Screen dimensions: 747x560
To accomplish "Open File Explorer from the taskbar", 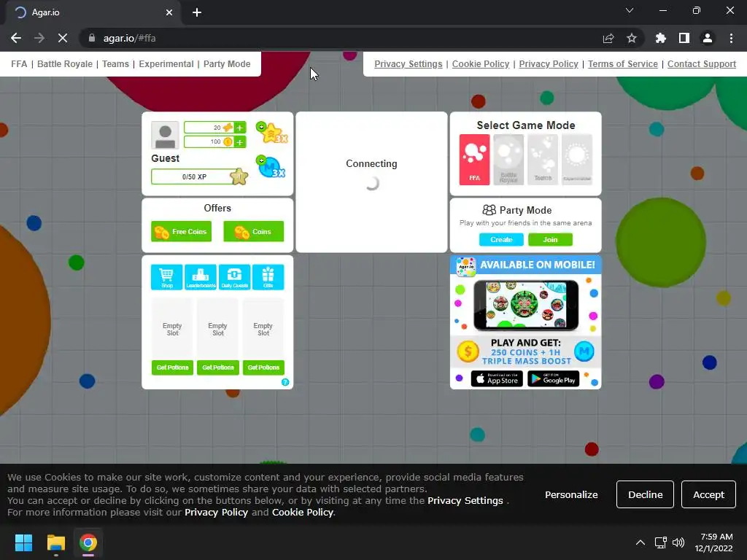I will coord(55,542).
